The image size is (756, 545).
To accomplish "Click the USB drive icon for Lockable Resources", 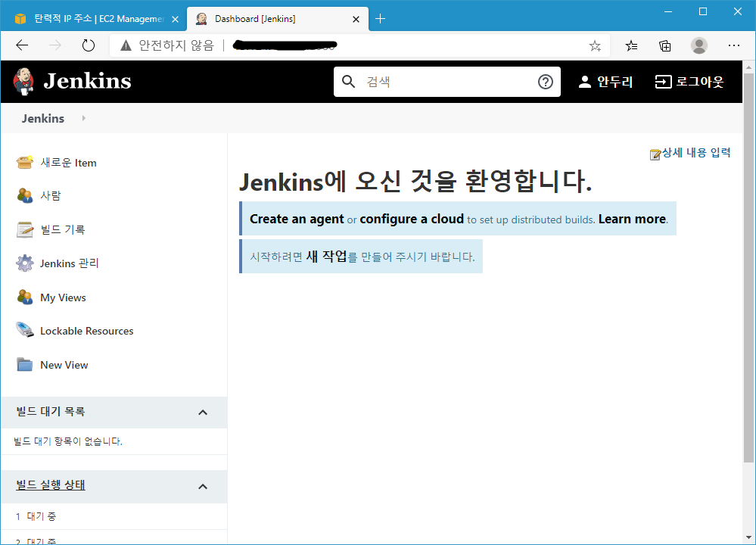I will pyautogui.click(x=24, y=330).
